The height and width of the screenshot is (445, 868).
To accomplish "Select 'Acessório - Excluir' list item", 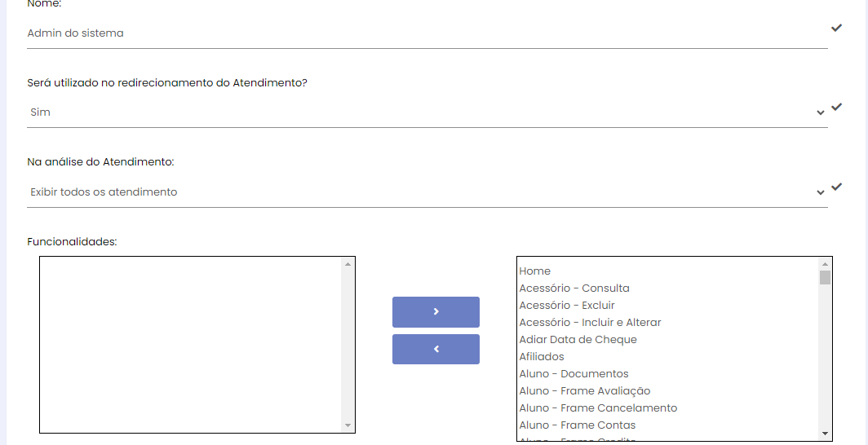I will (x=567, y=306).
